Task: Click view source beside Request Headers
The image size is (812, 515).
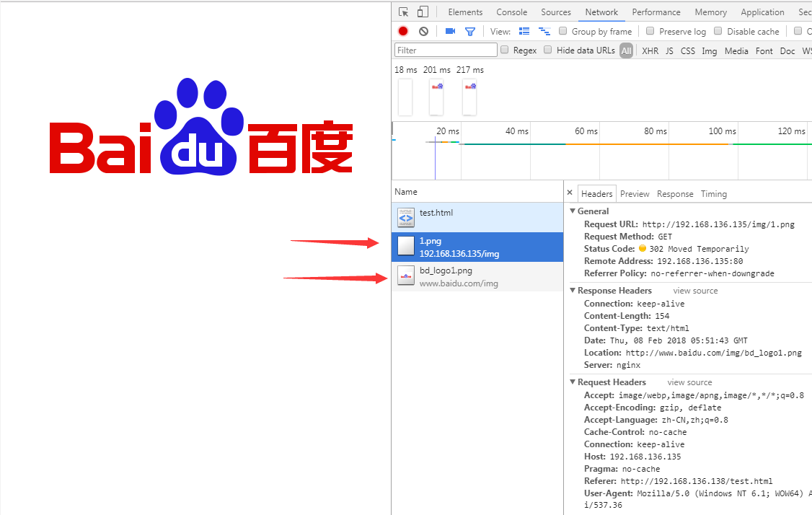Action: (689, 382)
